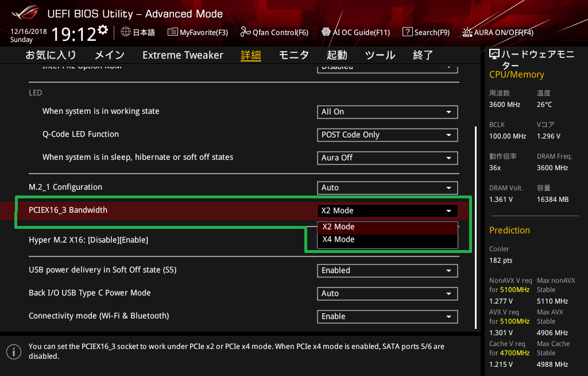The height and width of the screenshot is (376, 588).
Task: Select M.2_1 Configuration label
Action: (x=65, y=187)
